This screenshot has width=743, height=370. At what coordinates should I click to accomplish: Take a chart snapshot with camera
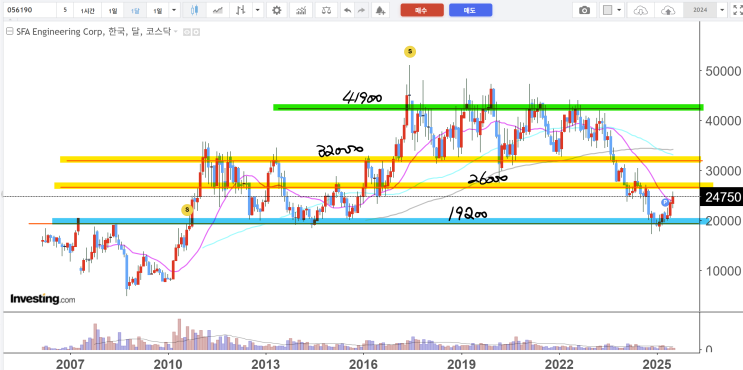pos(585,10)
